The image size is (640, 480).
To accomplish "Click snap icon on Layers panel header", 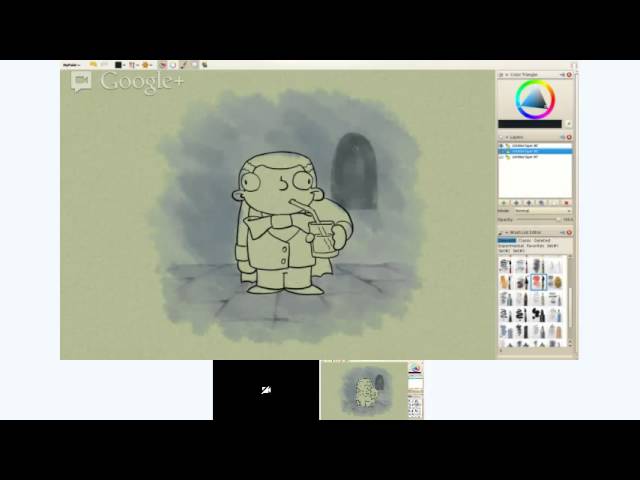I will [x=562, y=137].
